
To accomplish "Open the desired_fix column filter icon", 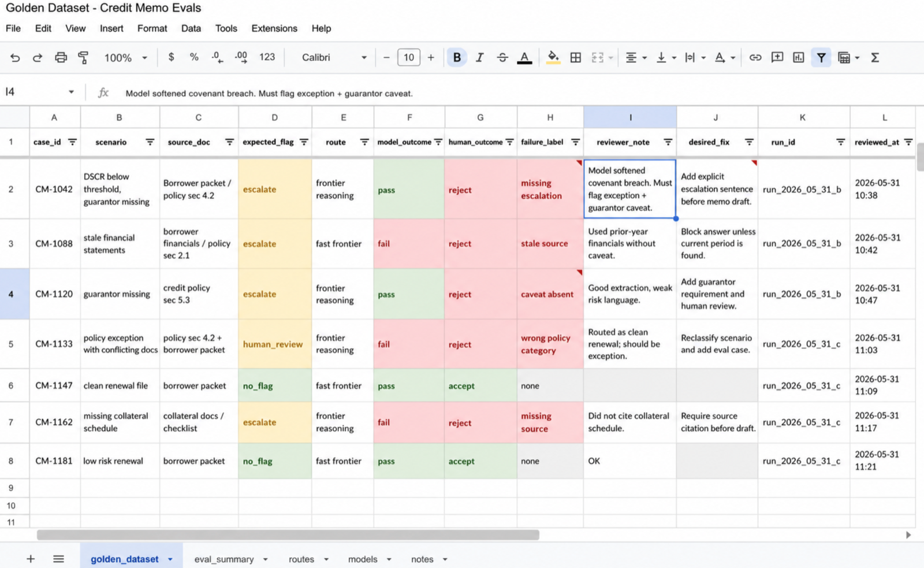I will click(749, 142).
